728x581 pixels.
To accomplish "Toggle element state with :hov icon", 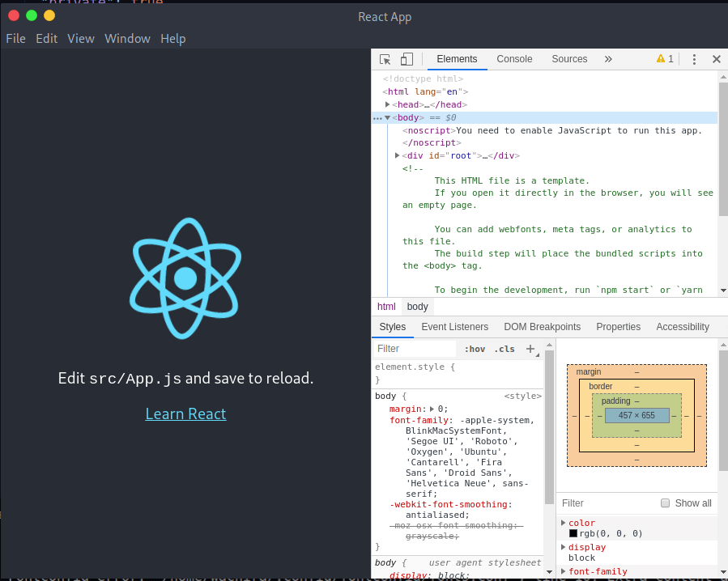I will (475, 349).
